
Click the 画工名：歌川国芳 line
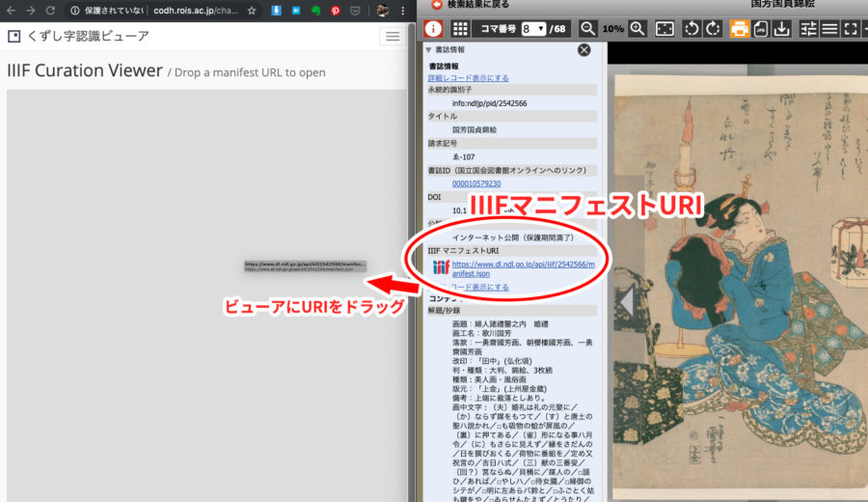(x=481, y=333)
